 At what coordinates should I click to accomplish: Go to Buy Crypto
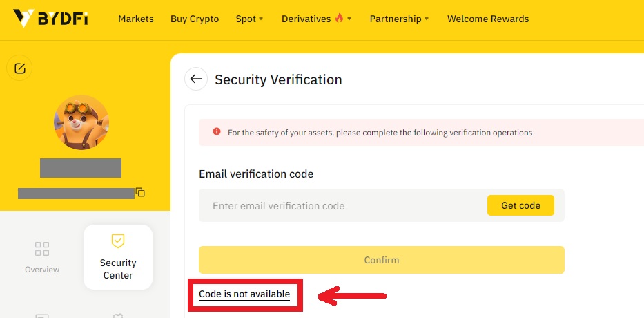pyautogui.click(x=195, y=19)
